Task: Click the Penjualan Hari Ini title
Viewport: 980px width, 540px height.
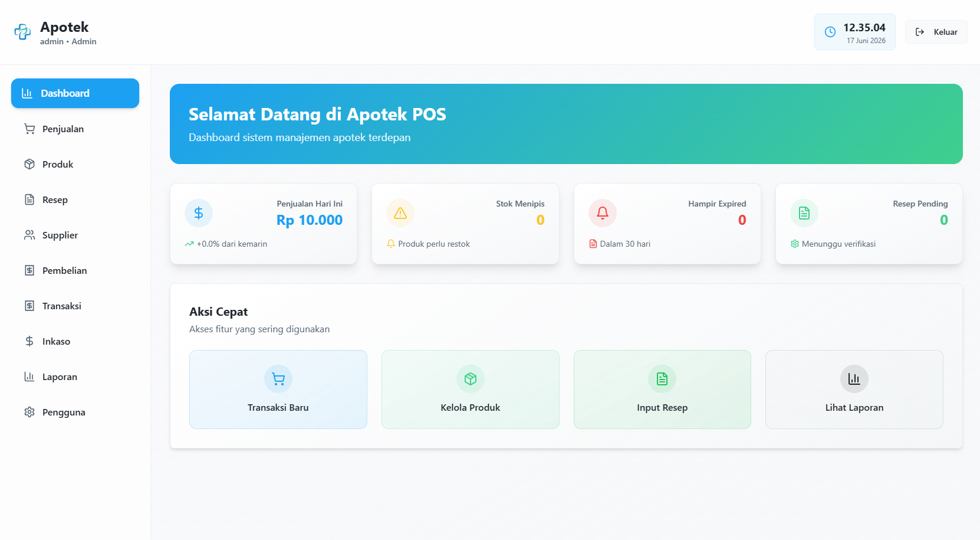Action: point(310,204)
